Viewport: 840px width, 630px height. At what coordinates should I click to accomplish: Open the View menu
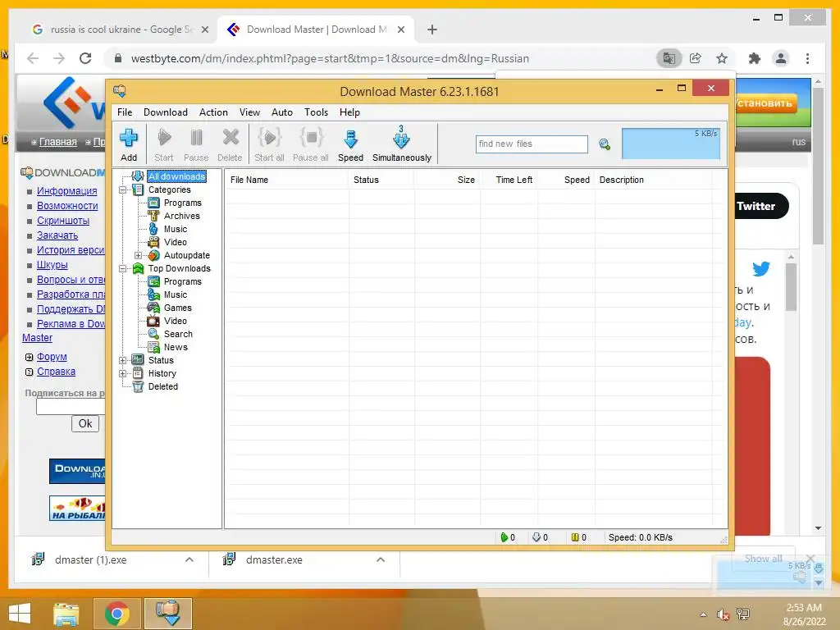tap(249, 112)
